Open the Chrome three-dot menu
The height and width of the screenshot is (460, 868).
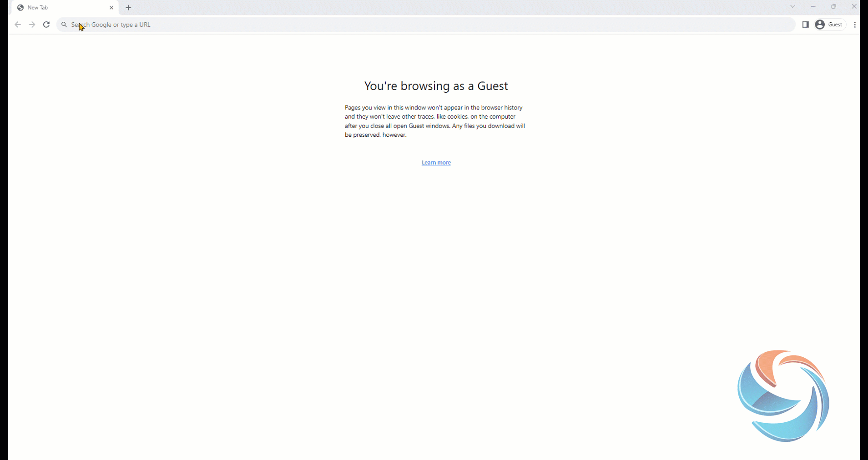855,25
